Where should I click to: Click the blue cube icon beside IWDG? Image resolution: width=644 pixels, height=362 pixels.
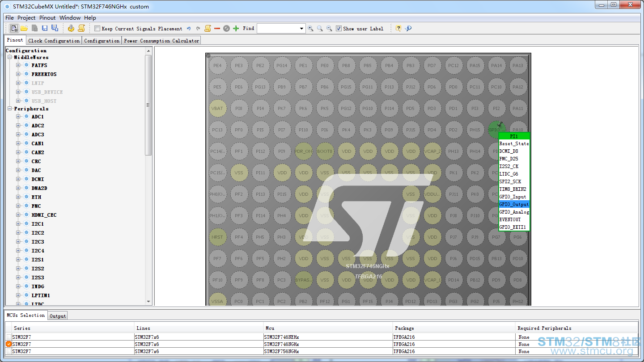(x=26, y=286)
